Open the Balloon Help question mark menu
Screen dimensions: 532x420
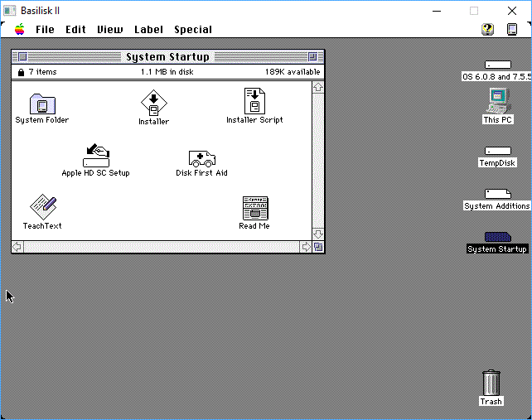pos(487,30)
